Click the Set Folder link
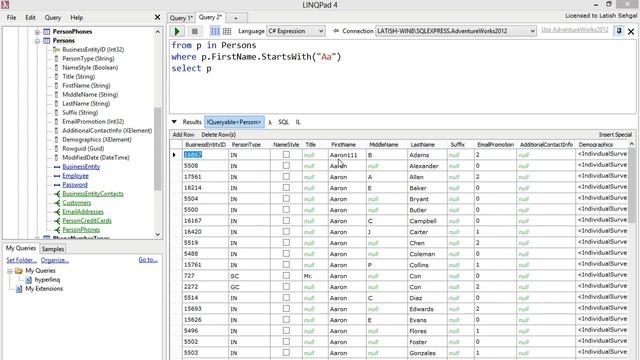The height and width of the screenshot is (360, 640). pos(22,260)
